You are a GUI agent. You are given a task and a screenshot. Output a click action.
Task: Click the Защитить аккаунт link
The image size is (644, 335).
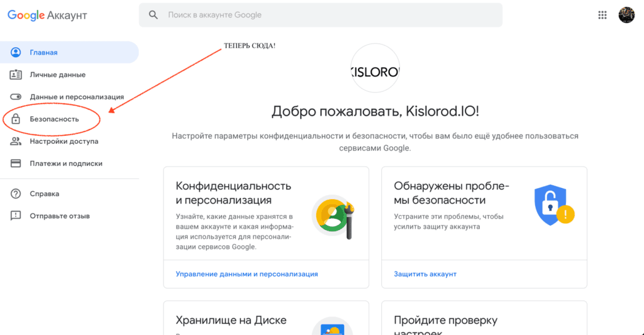click(425, 274)
